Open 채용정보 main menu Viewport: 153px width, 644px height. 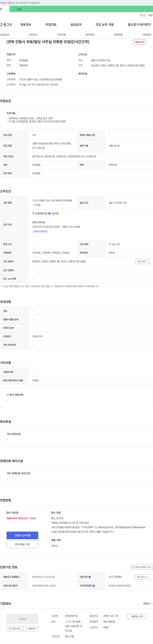(26, 24)
